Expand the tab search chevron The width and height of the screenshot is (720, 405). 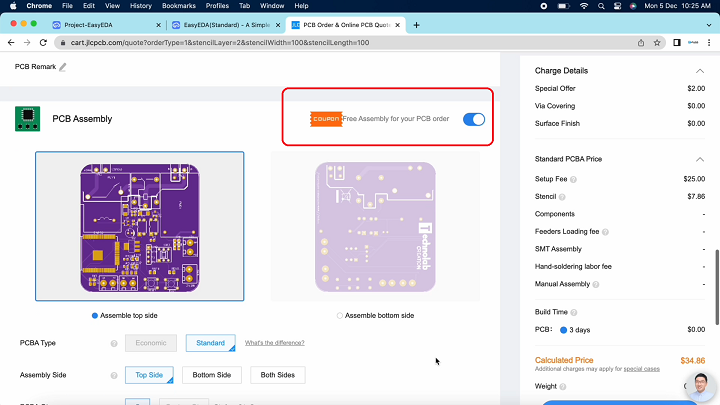709,25
